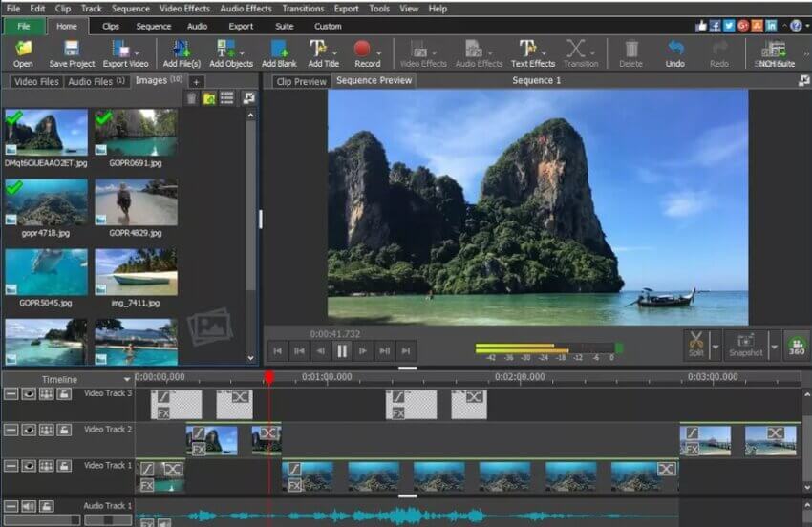The height and width of the screenshot is (527, 812).
Task: Open the help question mark icon
Action: [796, 26]
